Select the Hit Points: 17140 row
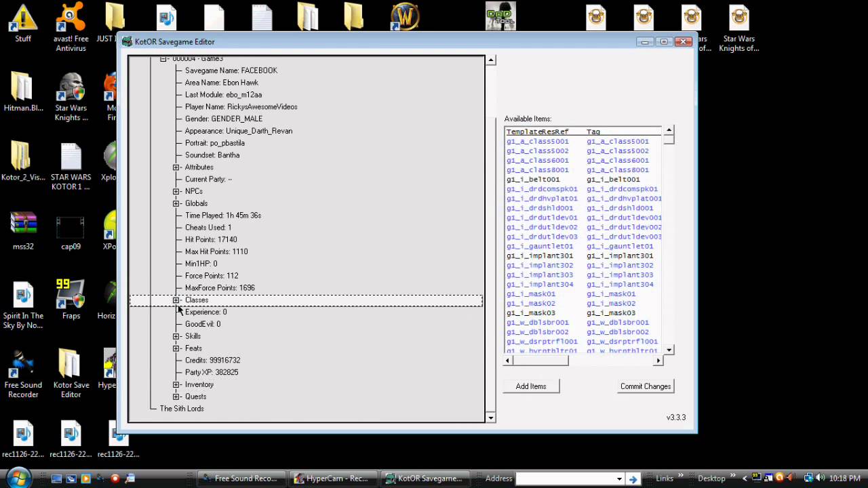The height and width of the screenshot is (488, 868). pyautogui.click(x=211, y=240)
